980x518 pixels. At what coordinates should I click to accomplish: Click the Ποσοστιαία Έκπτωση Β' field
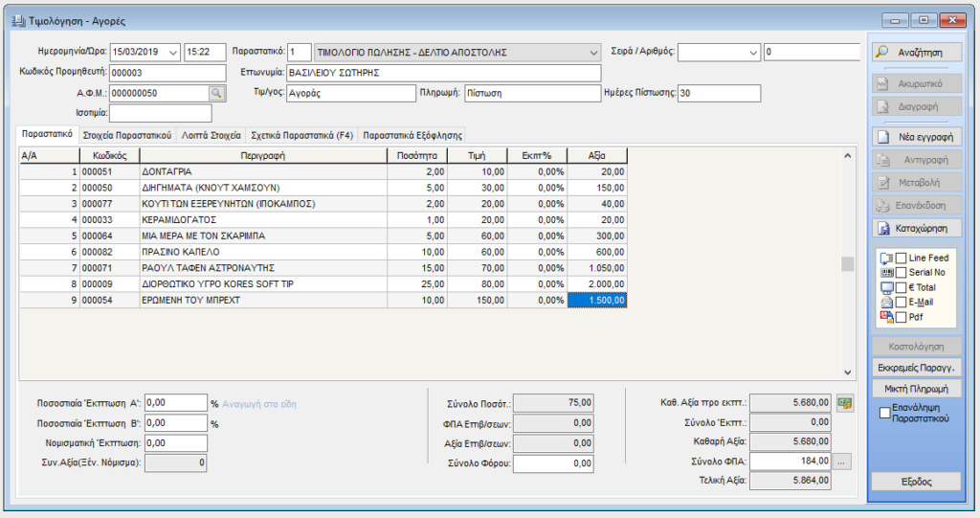click(x=176, y=423)
